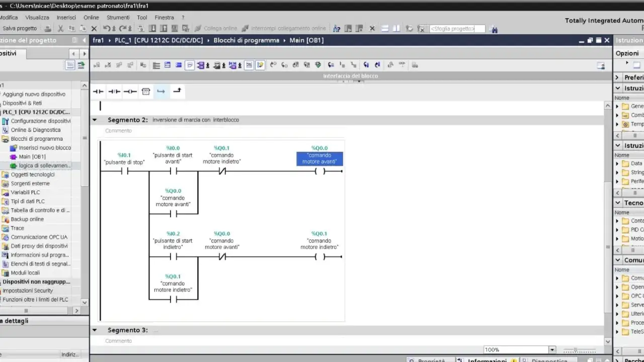Image resolution: width=644 pixels, height=362 pixels.
Task: Toggle network comments display icon
Action: tap(249, 65)
